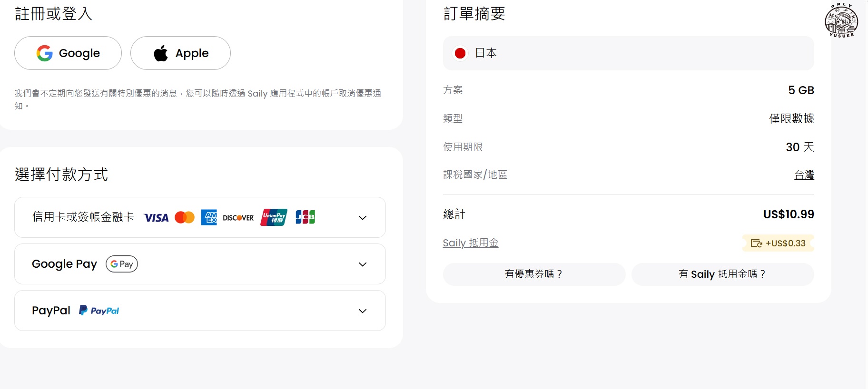Open the 有 Saily 抵用金嗎 prompt
This screenshot has width=868, height=389.
(722, 274)
